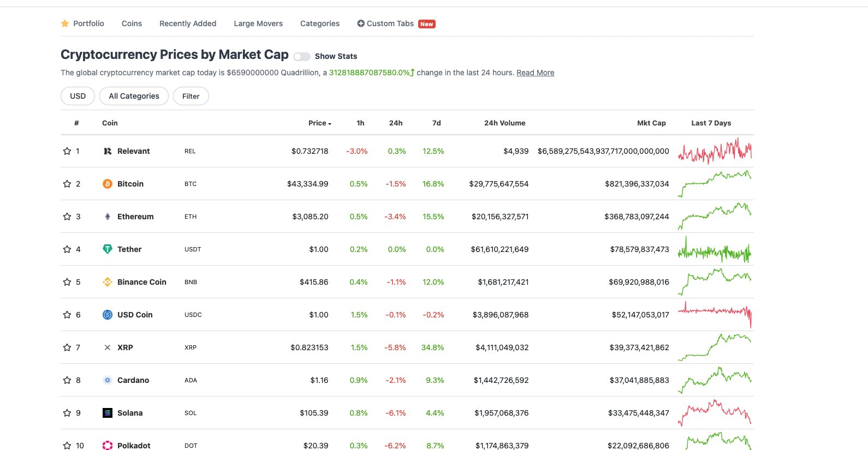This screenshot has width=868, height=450.
Task: Sort by the 1h column header
Action: click(360, 123)
